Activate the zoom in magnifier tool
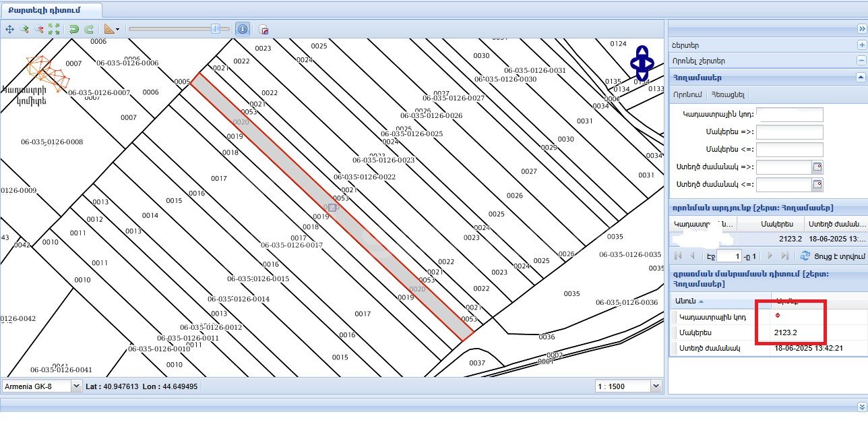The image size is (868, 437). [x=24, y=30]
